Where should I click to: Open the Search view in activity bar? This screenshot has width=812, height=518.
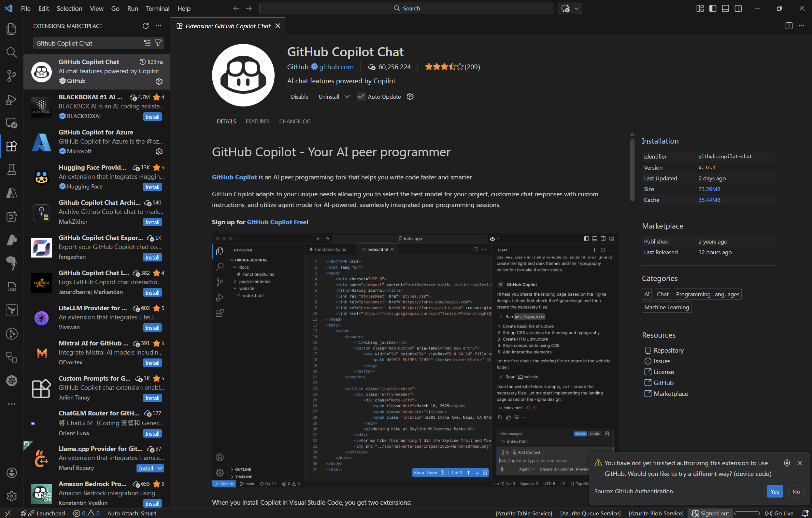[11, 52]
